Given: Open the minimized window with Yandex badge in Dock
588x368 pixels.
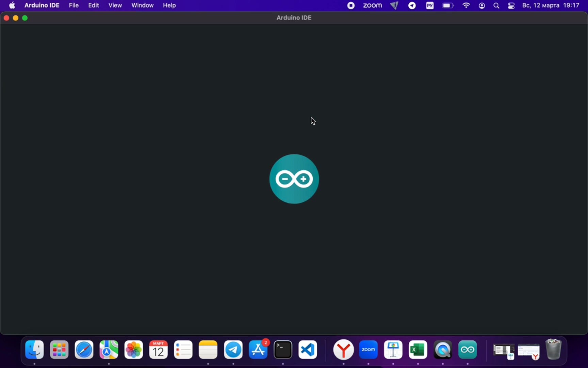Looking at the screenshot, I should [x=529, y=352].
